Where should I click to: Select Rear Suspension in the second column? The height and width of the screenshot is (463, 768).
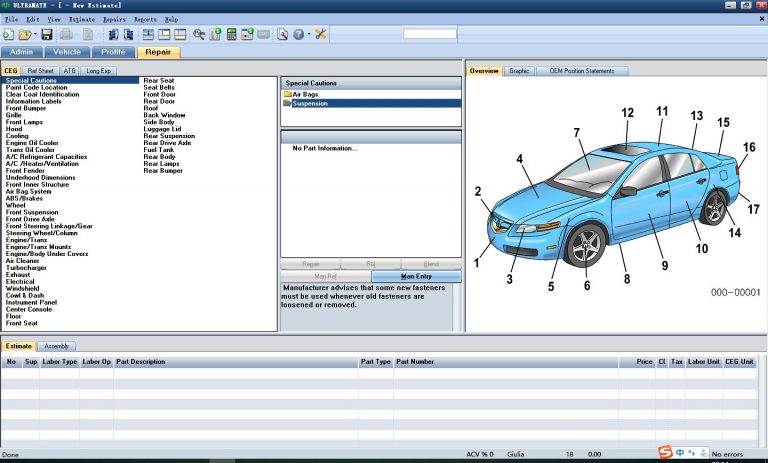(169, 136)
